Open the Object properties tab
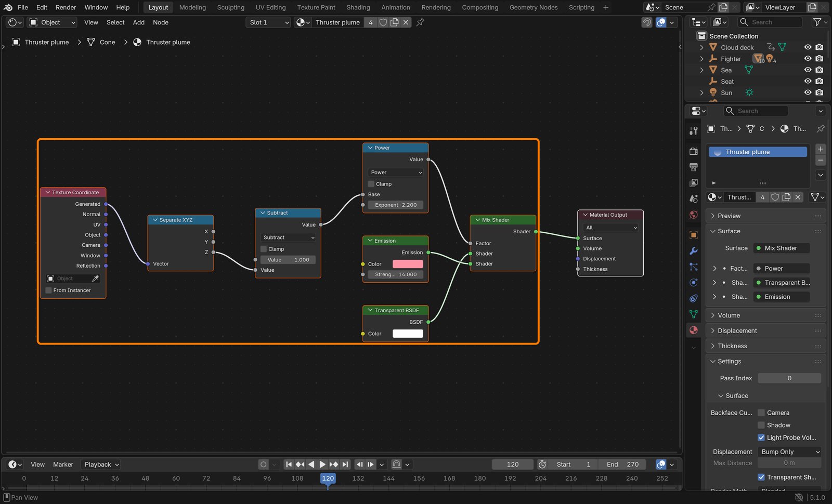This screenshot has width=832, height=504. pyautogui.click(x=694, y=235)
